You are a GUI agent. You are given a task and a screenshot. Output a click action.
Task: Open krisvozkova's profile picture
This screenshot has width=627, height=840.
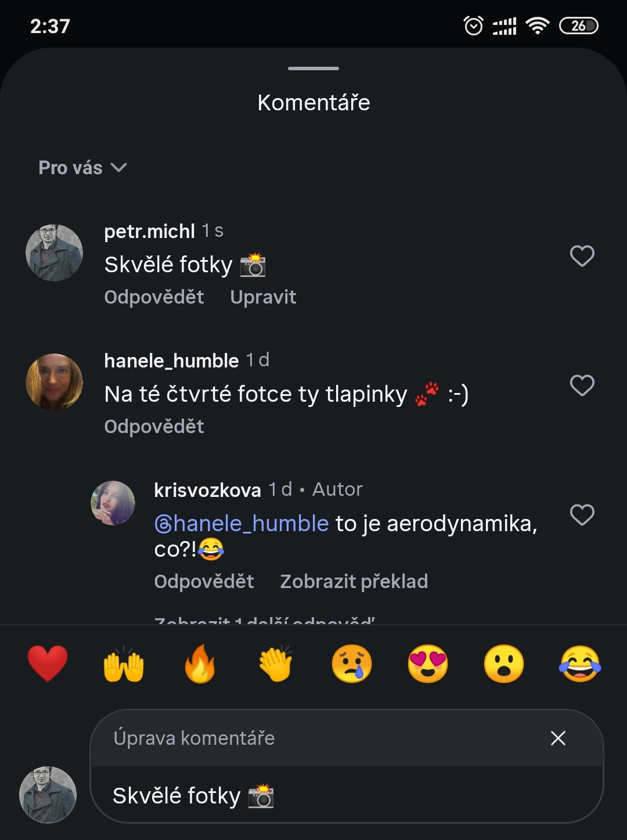[x=113, y=503]
